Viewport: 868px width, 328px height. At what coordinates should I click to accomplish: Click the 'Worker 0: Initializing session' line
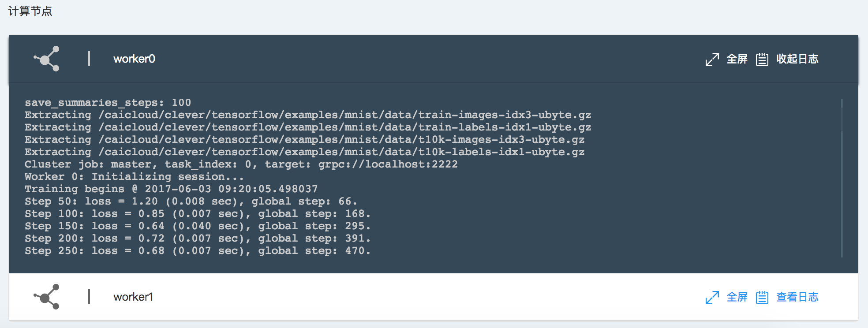pos(134,177)
